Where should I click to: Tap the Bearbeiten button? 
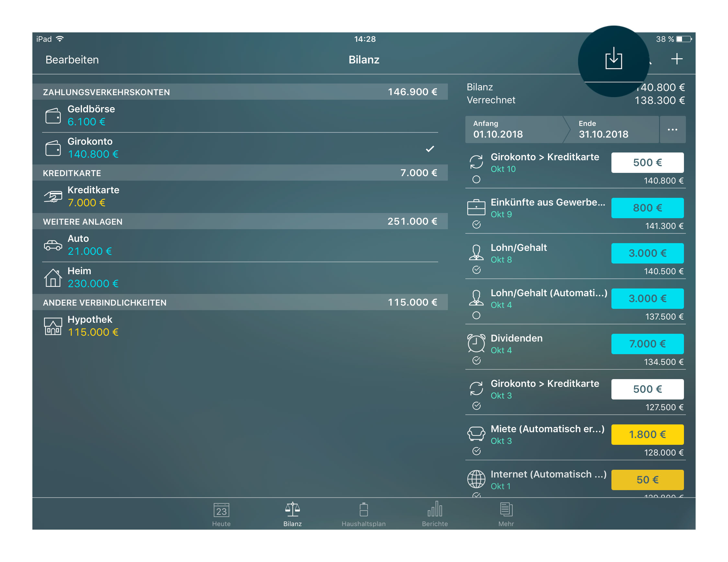[72, 60]
